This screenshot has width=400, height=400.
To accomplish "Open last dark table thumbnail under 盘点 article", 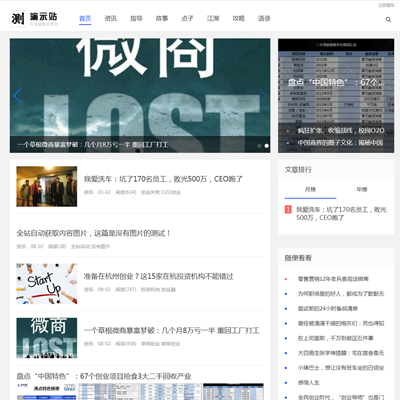I will tap(233, 392).
